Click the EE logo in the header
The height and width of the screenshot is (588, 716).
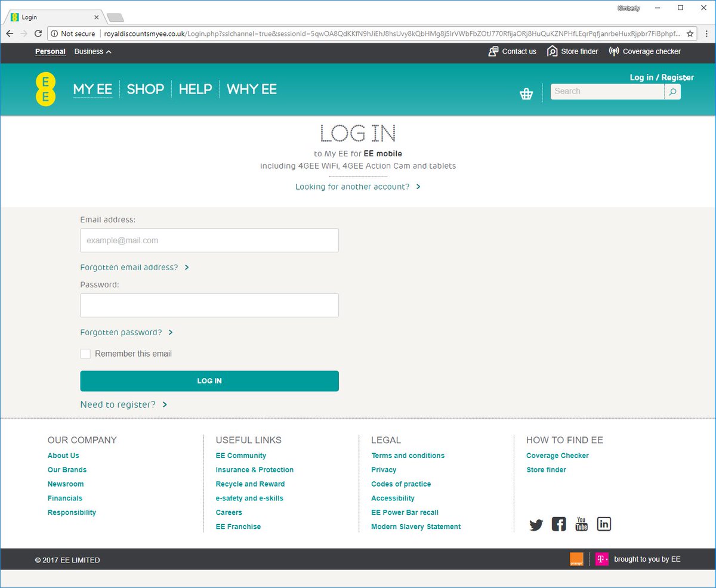(45, 90)
